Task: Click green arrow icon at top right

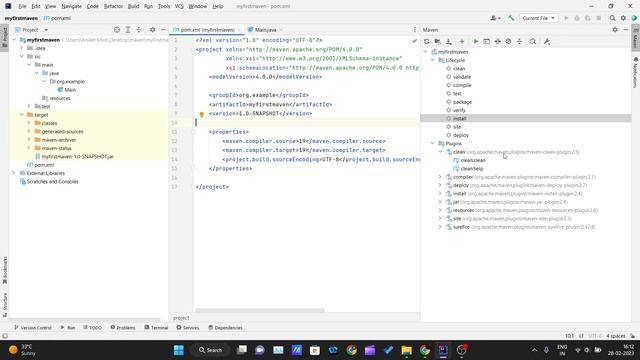Action: 634,18
